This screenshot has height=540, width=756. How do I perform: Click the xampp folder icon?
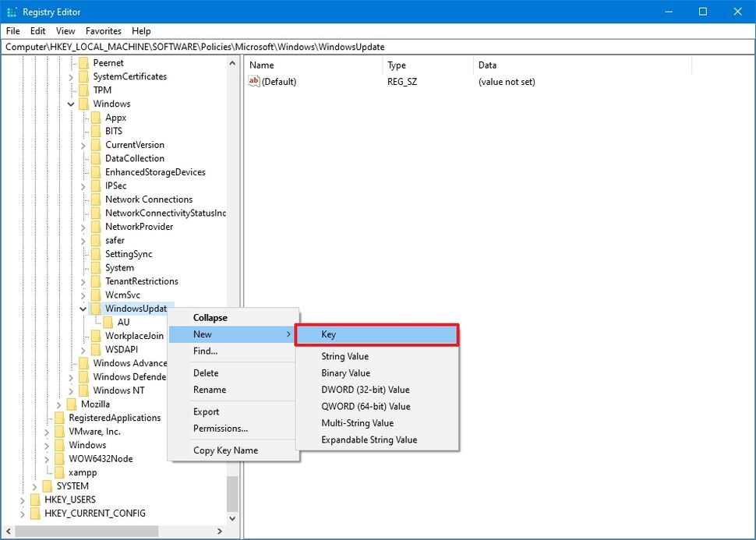61,472
